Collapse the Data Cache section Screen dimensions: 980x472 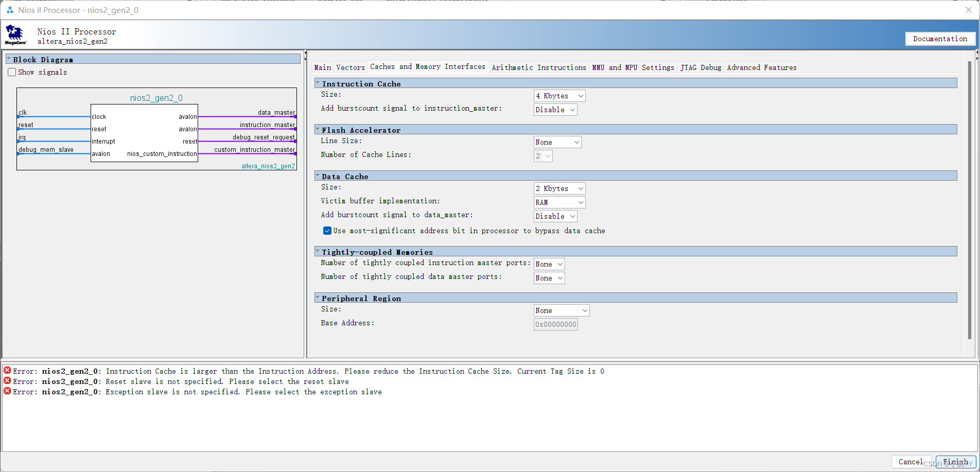[318, 176]
